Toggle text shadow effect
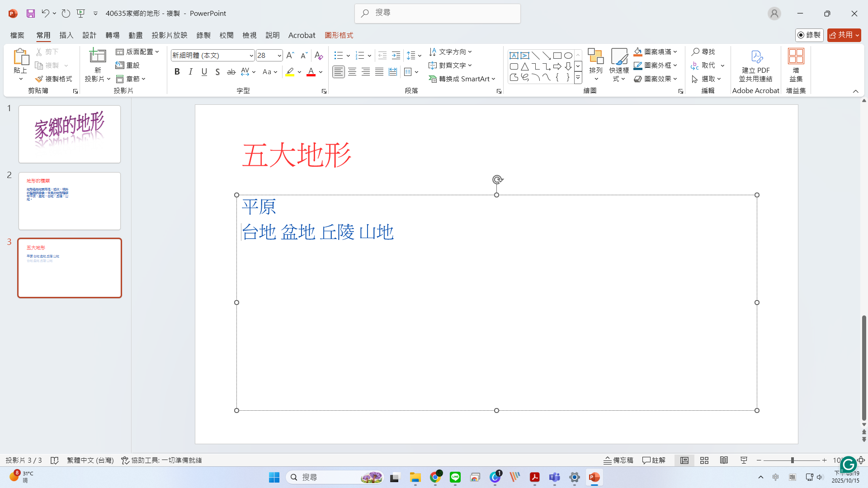The image size is (868, 488). point(217,72)
